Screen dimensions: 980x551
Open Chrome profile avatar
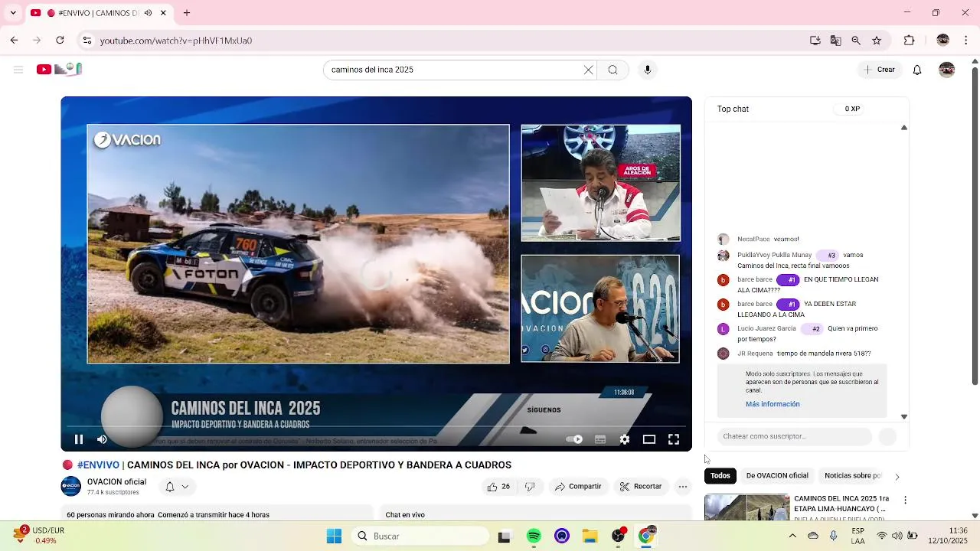(943, 41)
